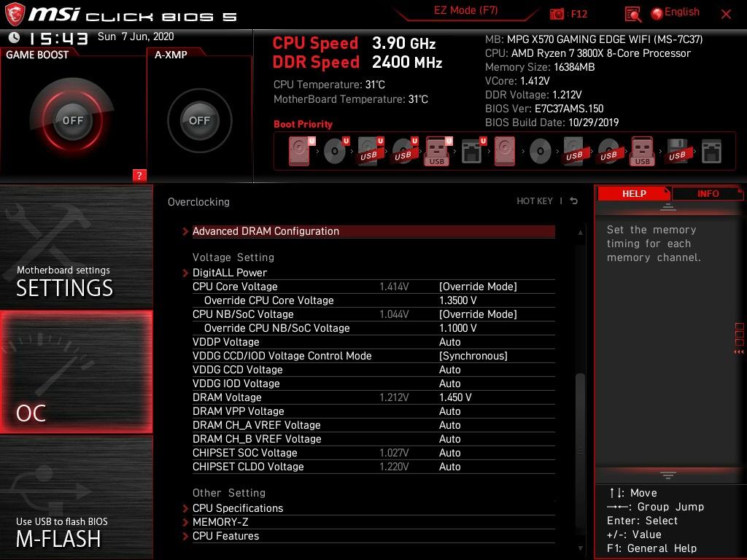Switch to the HELP tab

tap(634, 194)
